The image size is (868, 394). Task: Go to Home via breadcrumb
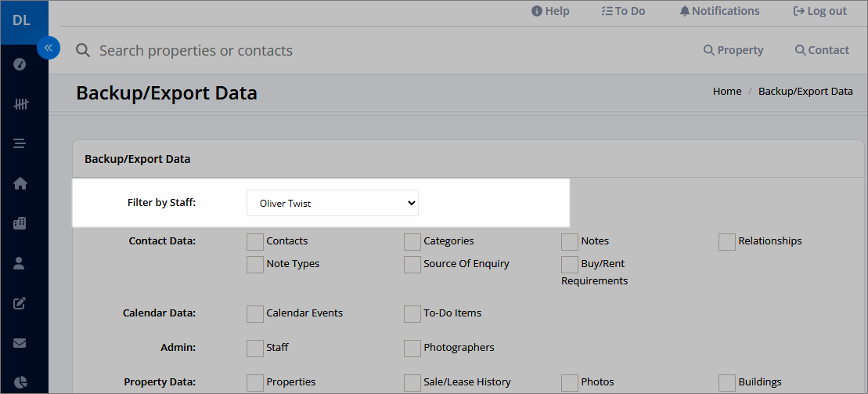(727, 92)
